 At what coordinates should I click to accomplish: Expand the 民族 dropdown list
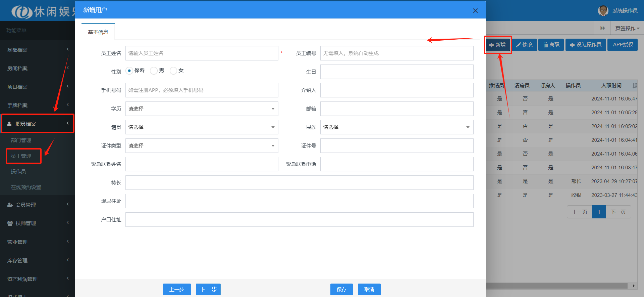point(396,127)
